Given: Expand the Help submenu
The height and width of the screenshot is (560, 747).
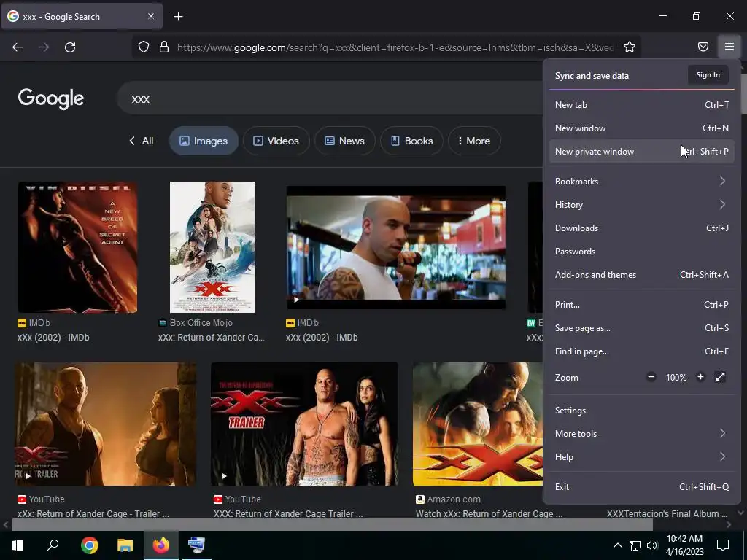Looking at the screenshot, I should [642, 457].
